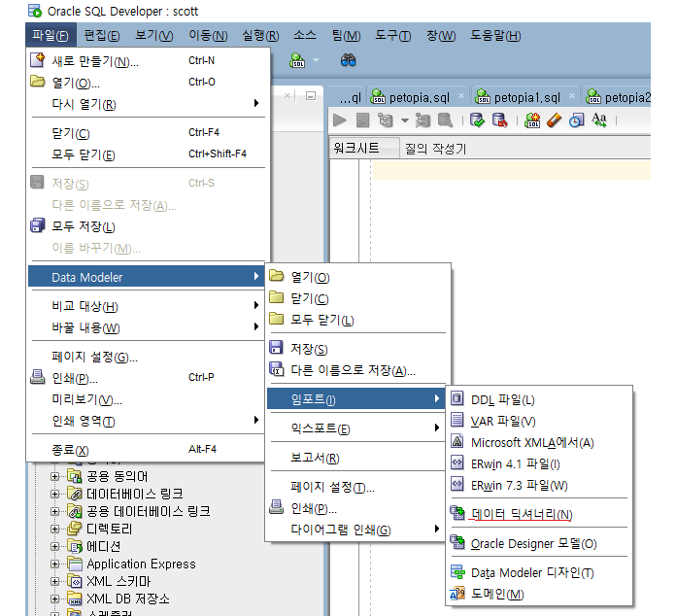
Task: Select Oracle Designer 모델(O) import option
Action: point(539,543)
